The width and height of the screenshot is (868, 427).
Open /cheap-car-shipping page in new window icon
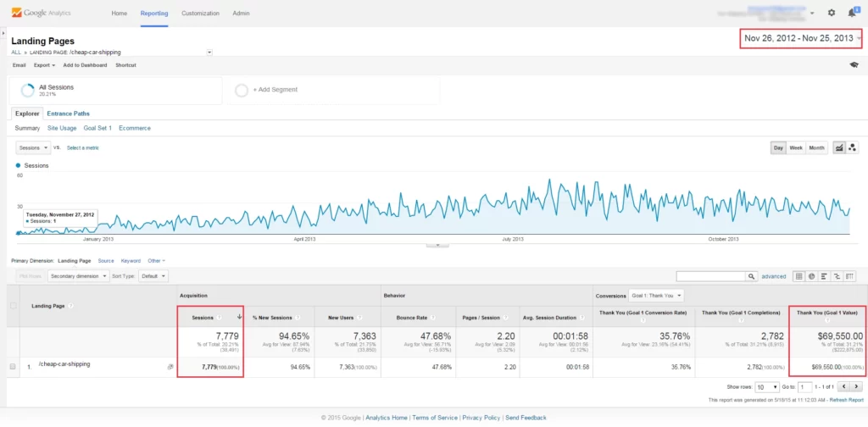tap(170, 367)
